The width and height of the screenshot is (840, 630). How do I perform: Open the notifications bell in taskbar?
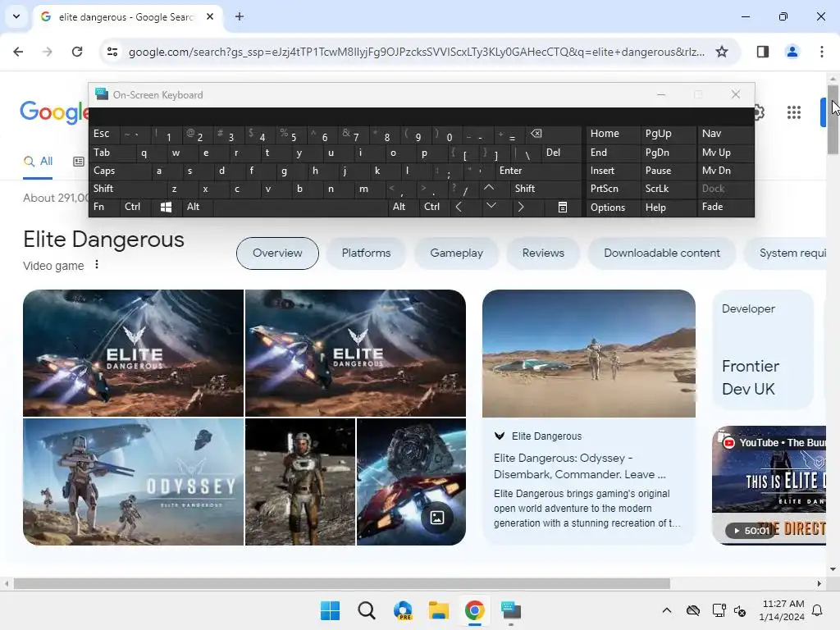pos(818,610)
